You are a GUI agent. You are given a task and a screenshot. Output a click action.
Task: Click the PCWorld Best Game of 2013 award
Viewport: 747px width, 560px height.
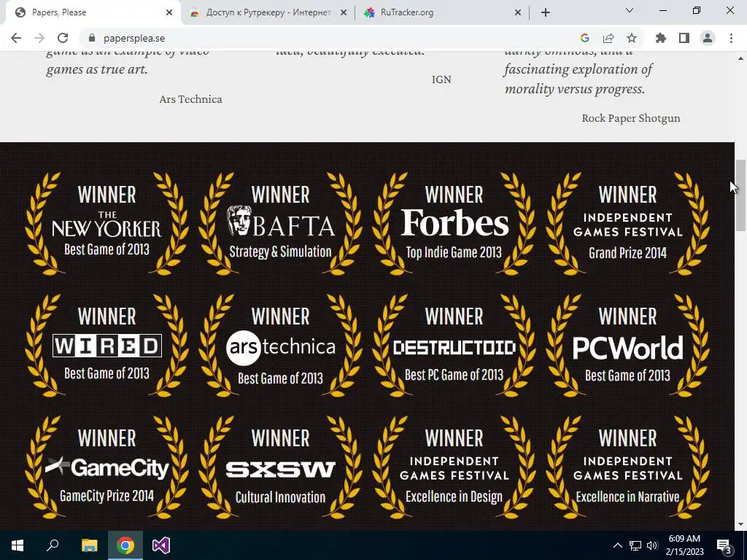(x=627, y=345)
